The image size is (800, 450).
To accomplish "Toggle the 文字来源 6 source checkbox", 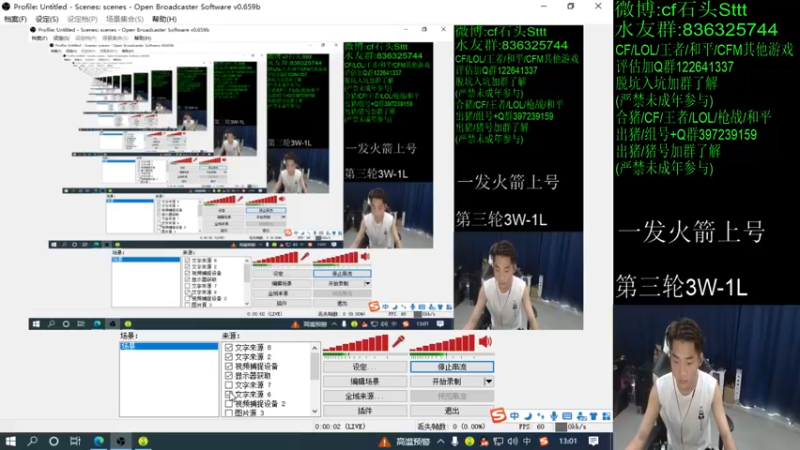I will [x=229, y=394].
